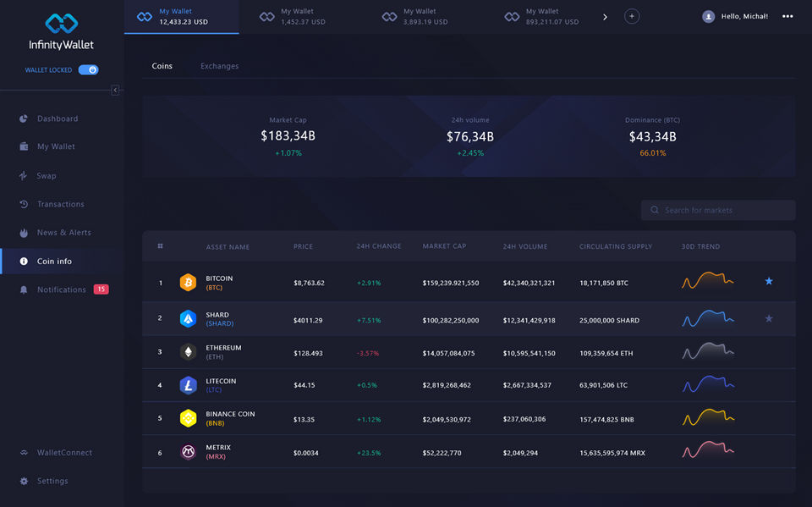Viewport: 812px width, 507px height.
Task: Click the Settings gear icon
Action: 24,481
